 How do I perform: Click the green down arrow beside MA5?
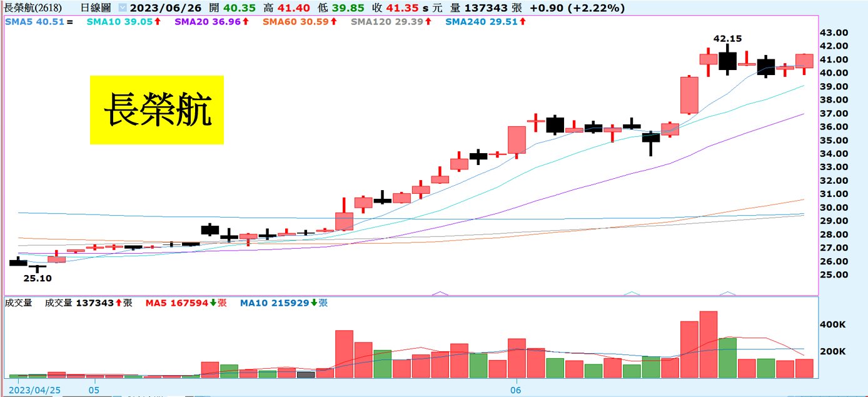(213, 303)
